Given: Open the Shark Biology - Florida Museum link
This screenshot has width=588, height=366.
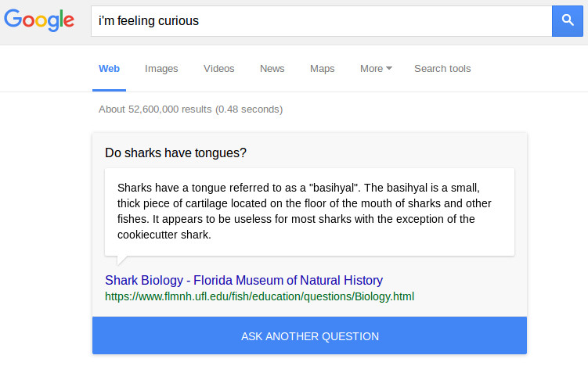Looking at the screenshot, I should tap(243, 280).
